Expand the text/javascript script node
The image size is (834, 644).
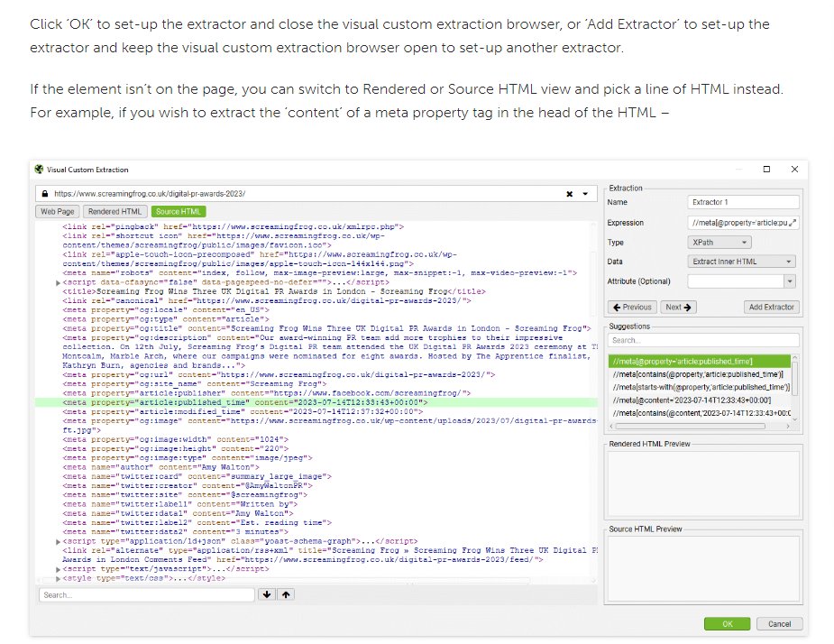pyautogui.click(x=58, y=569)
